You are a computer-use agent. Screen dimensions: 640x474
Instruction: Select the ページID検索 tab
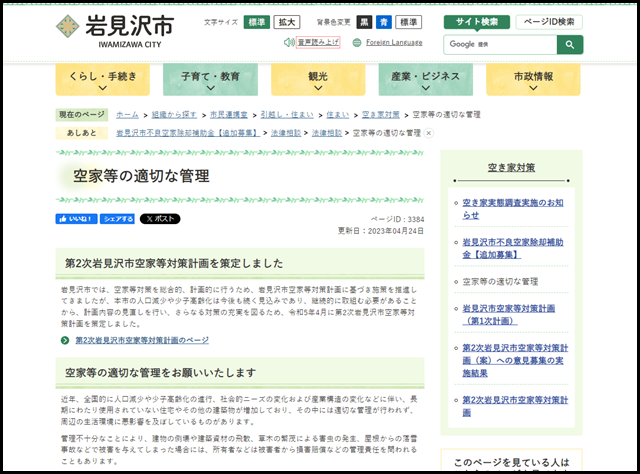pos(549,22)
